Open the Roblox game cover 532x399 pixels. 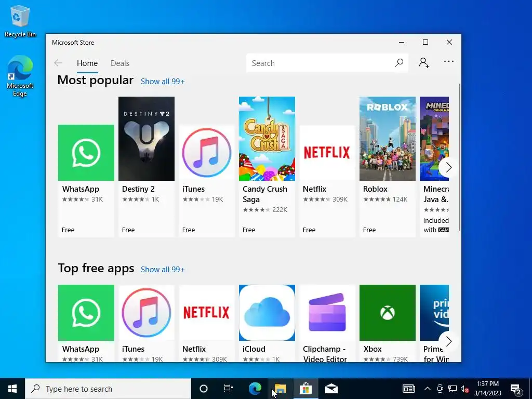coord(388,138)
